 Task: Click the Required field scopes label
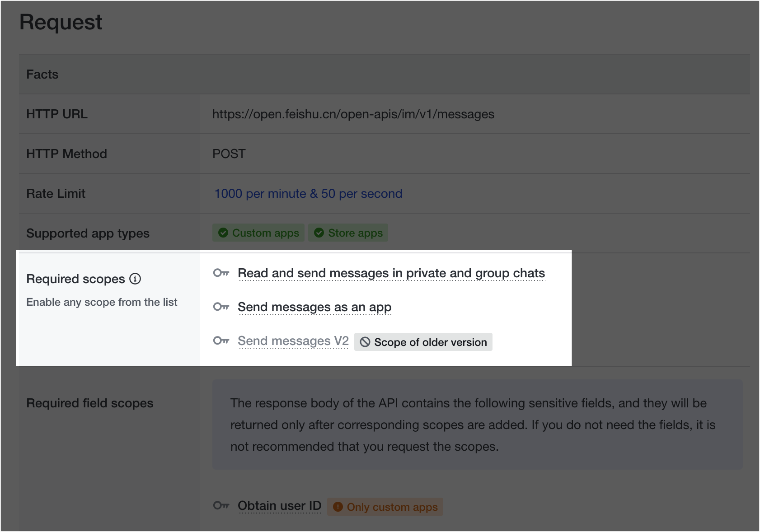point(90,403)
